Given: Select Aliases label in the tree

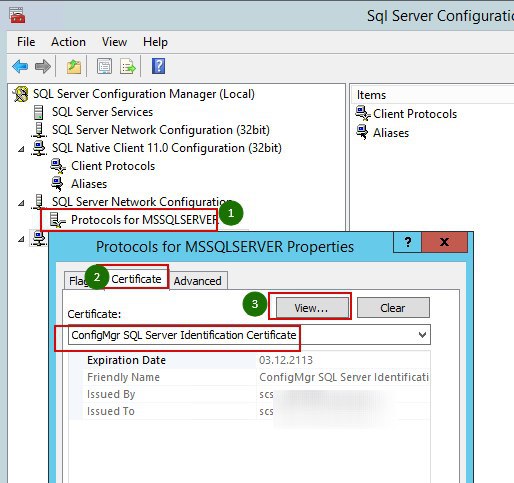Looking at the screenshot, I should coord(89,184).
